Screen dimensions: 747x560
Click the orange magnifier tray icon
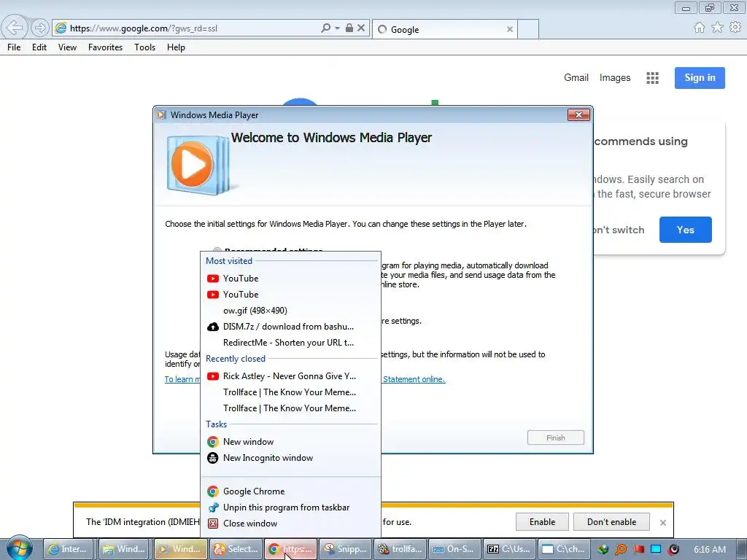click(x=621, y=550)
